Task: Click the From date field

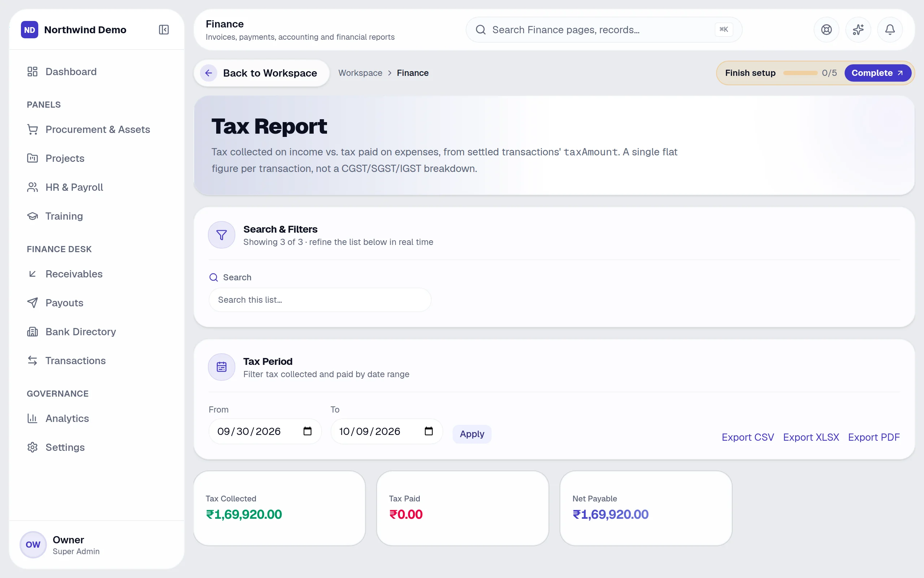Action: coord(265,431)
